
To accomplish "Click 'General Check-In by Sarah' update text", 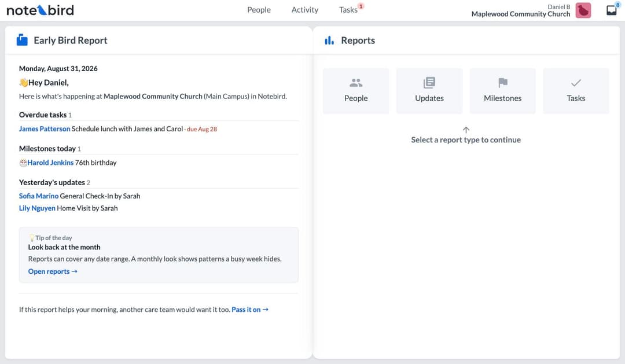I will (100, 196).
